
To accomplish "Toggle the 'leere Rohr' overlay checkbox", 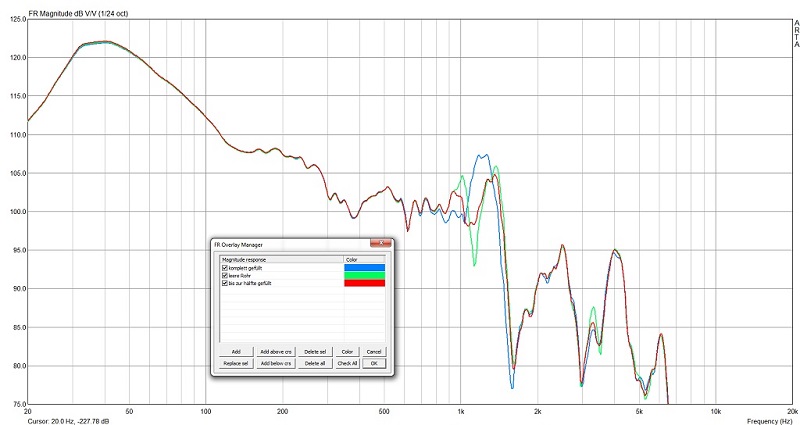I will point(225,275).
